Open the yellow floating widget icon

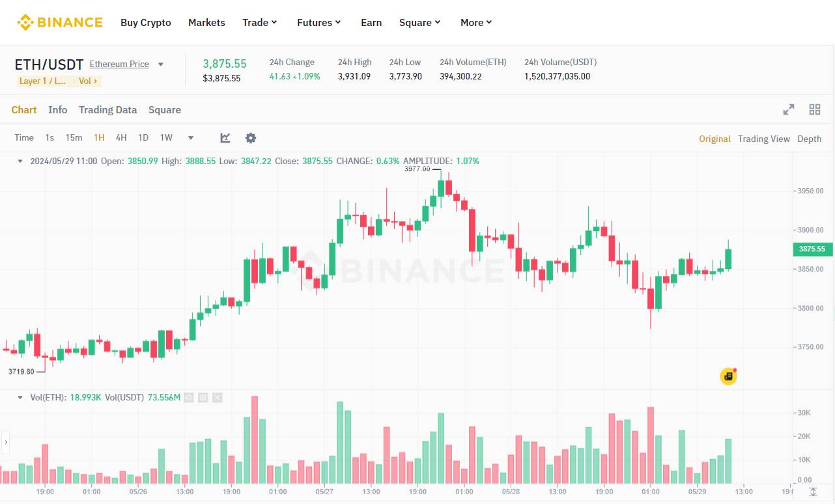[x=728, y=376]
